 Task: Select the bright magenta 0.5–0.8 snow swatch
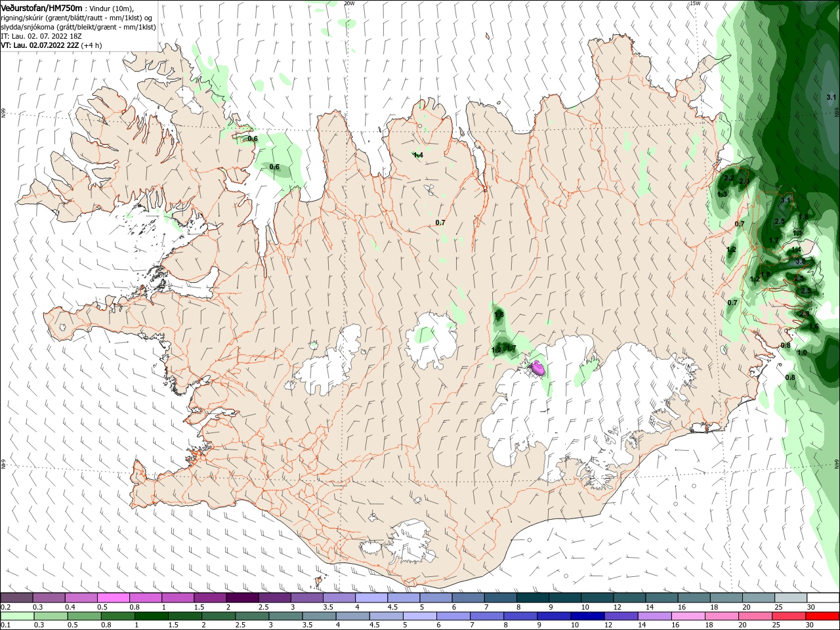(x=113, y=598)
